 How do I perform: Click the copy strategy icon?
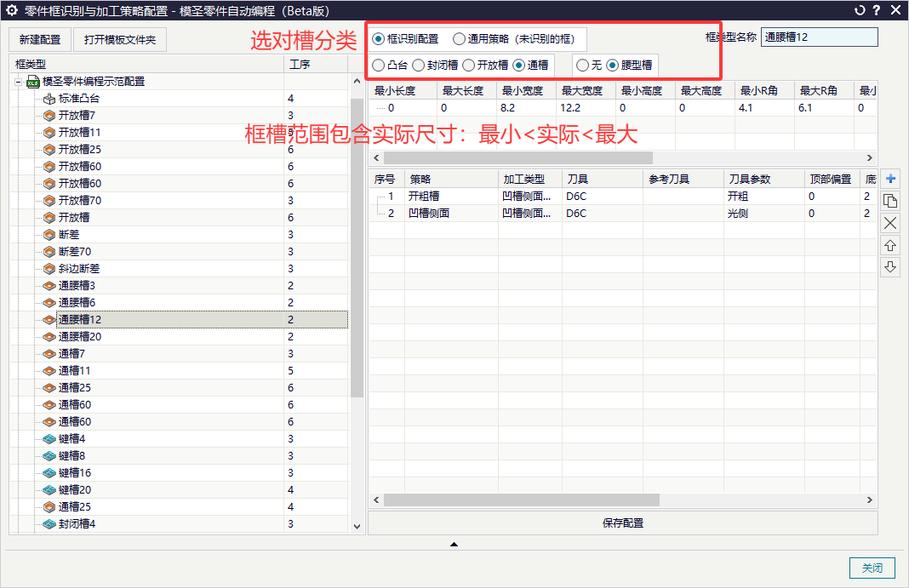coord(890,201)
